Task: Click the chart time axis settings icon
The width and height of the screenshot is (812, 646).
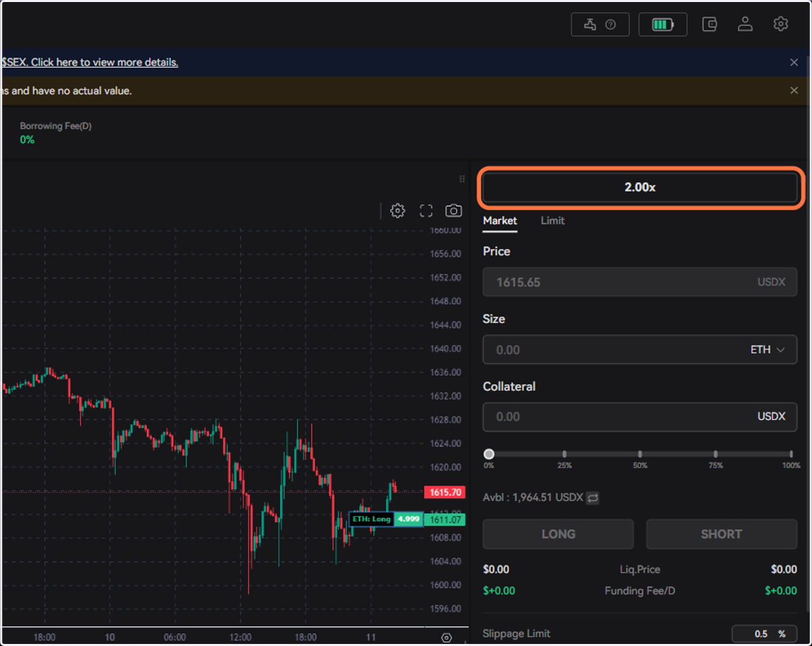Action: [x=446, y=637]
